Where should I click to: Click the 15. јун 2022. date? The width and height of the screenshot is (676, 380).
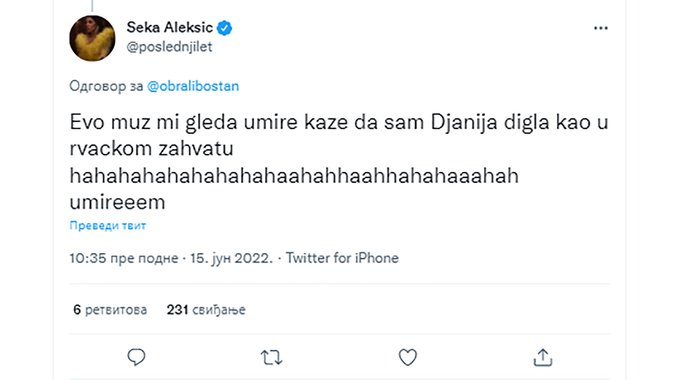pyautogui.click(x=232, y=258)
